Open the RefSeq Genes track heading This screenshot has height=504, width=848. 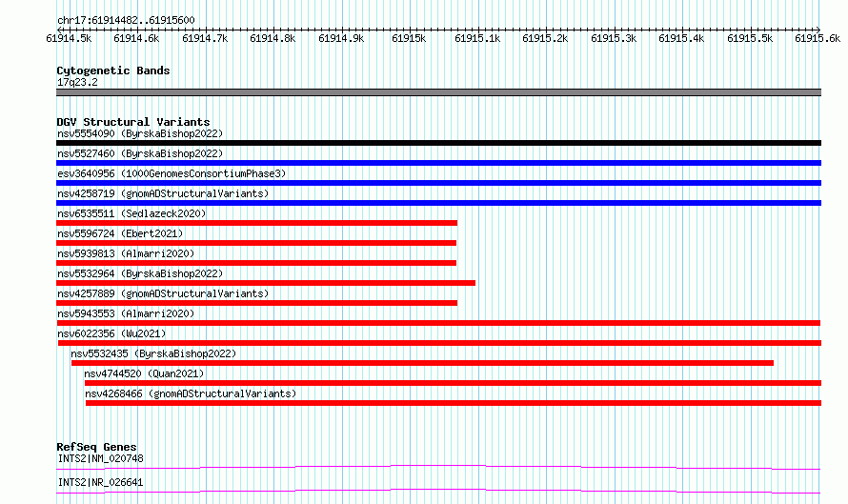click(x=96, y=447)
